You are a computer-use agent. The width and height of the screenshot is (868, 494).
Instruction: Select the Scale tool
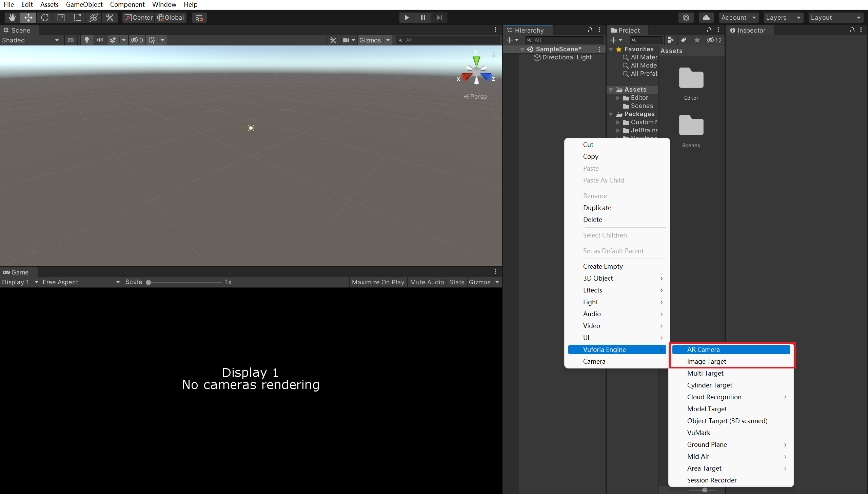(x=61, y=17)
